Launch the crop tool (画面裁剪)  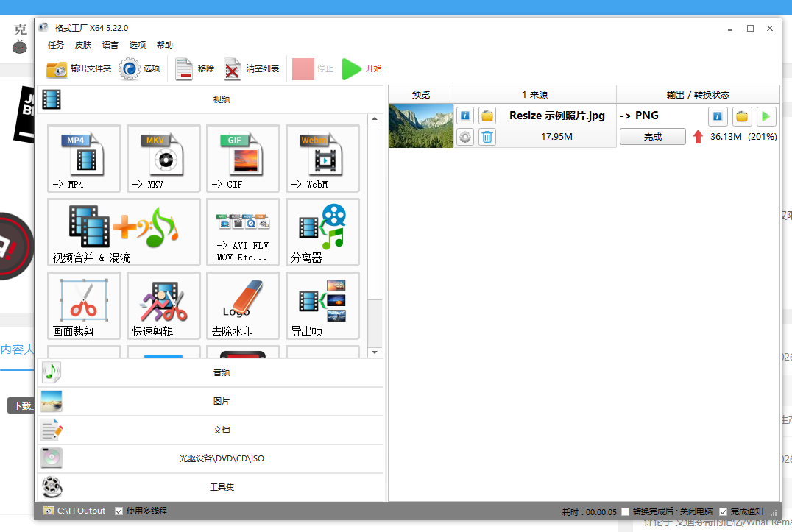84,305
